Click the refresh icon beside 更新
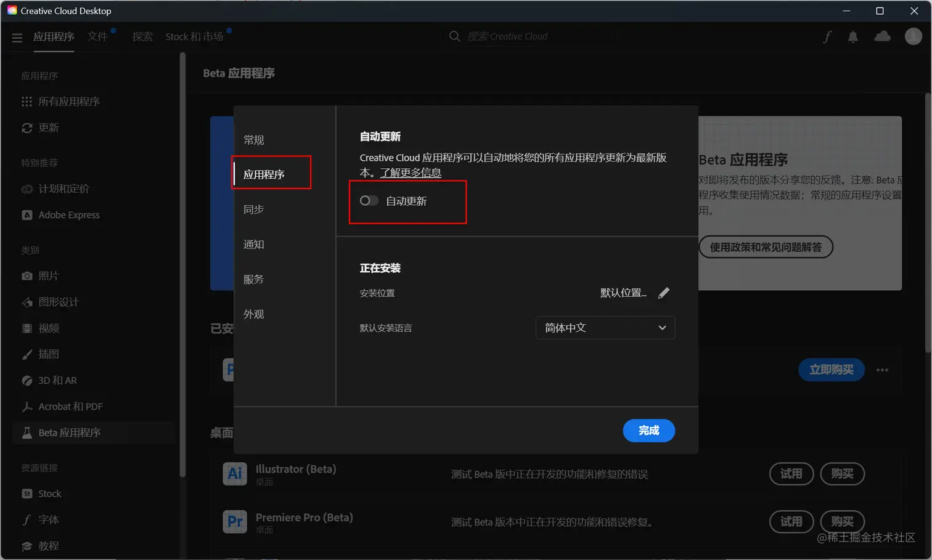The height and width of the screenshot is (560, 932). (27, 128)
